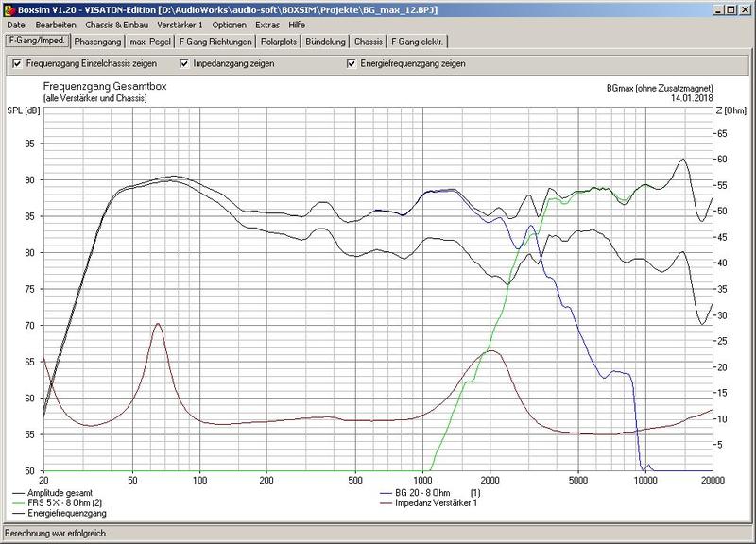Toggle Energiefrequenzgang zeigen checkbox

[352, 63]
